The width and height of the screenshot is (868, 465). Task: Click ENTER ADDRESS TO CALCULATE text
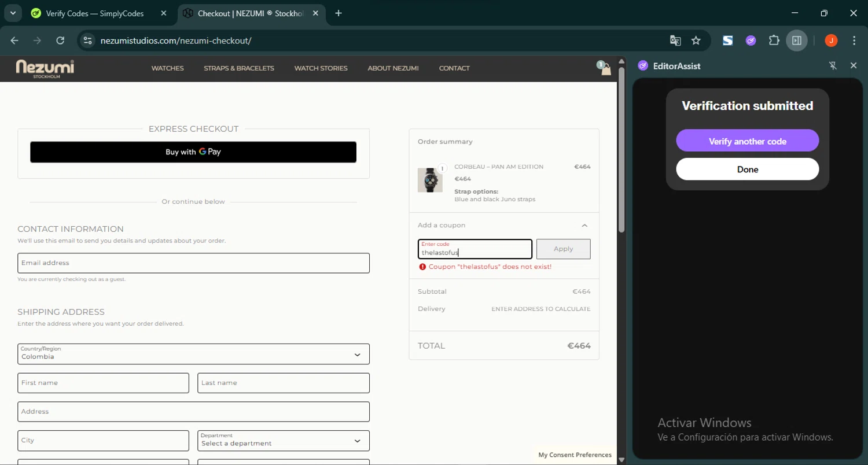point(541,309)
